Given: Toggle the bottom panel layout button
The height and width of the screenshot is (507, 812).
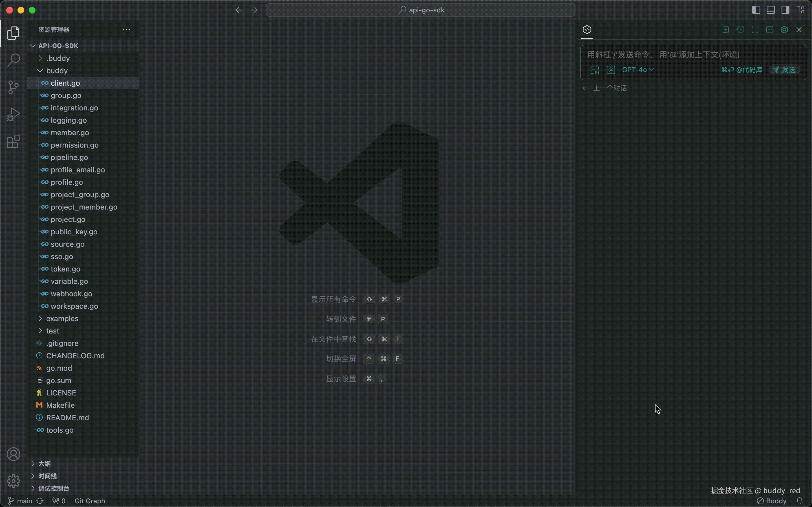Looking at the screenshot, I should [771, 10].
